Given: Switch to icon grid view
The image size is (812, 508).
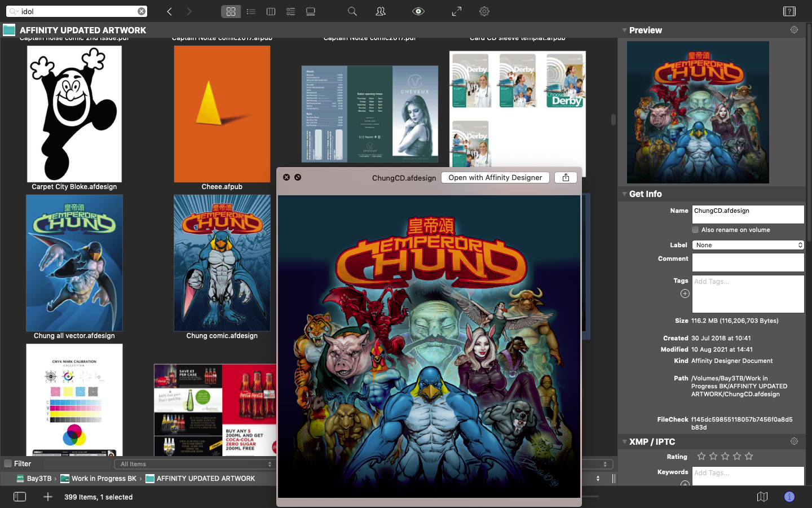Looking at the screenshot, I should coord(231,11).
